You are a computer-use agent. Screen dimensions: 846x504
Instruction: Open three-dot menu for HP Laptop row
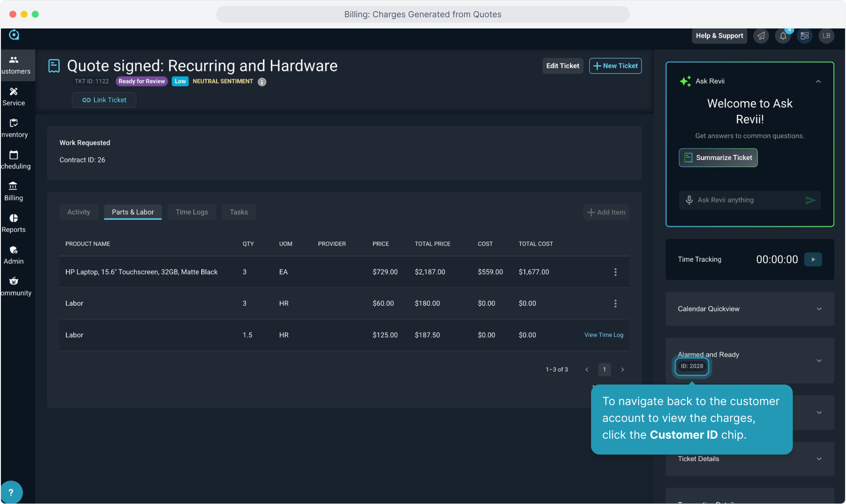pyautogui.click(x=615, y=272)
